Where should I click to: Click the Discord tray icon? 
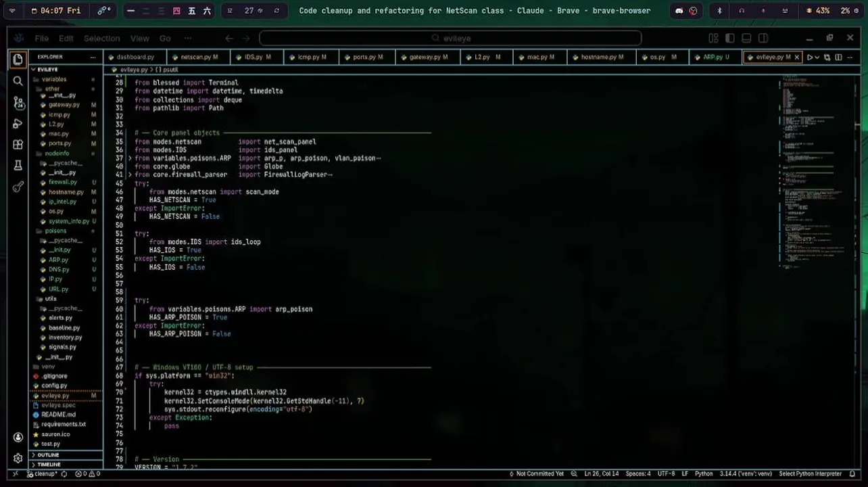tap(679, 11)
